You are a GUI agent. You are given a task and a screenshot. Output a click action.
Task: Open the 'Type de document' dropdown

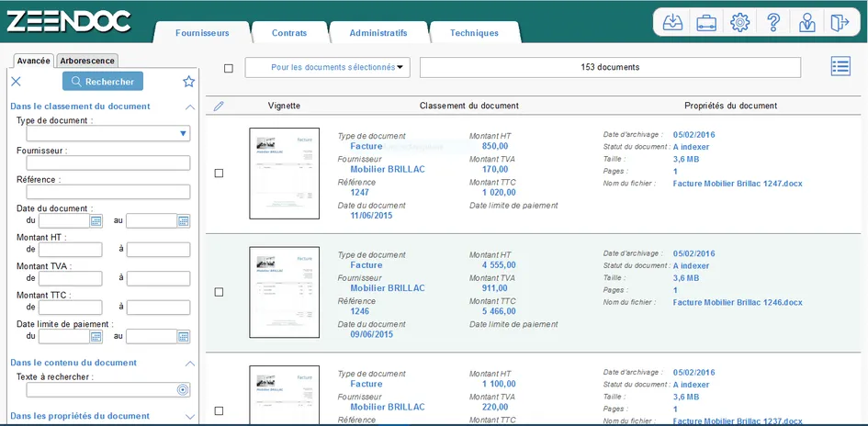[x=108, y=134]
